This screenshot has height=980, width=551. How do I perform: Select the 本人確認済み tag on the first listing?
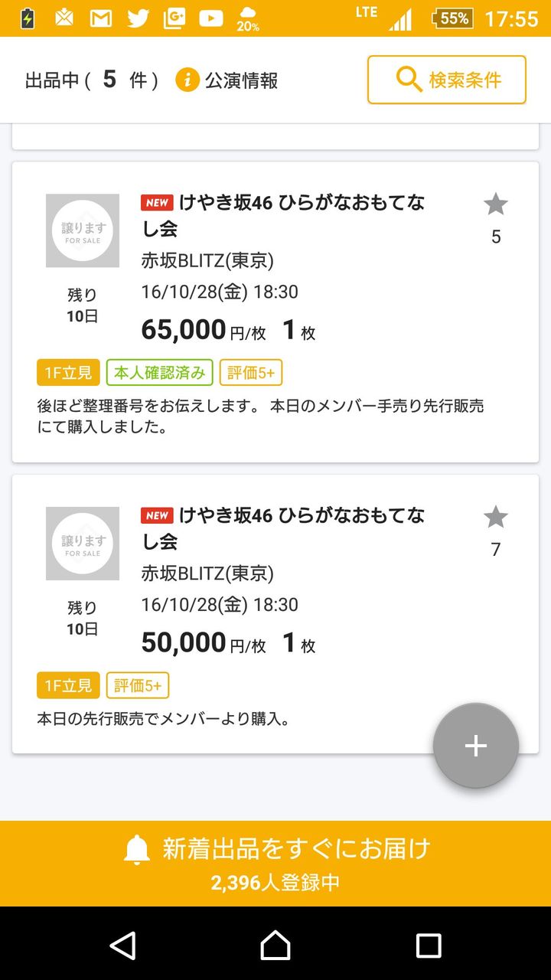point(160,373)
